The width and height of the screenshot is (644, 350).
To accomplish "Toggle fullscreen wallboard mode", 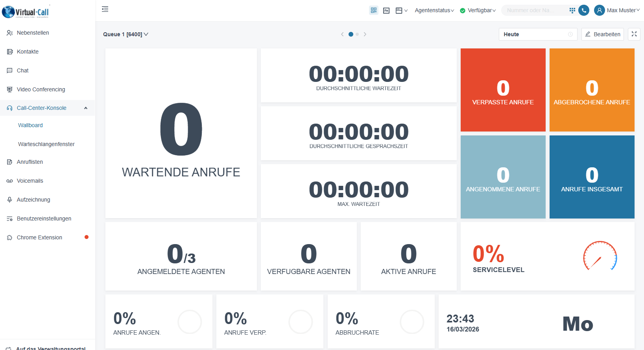I will click(x=634, y=34).
